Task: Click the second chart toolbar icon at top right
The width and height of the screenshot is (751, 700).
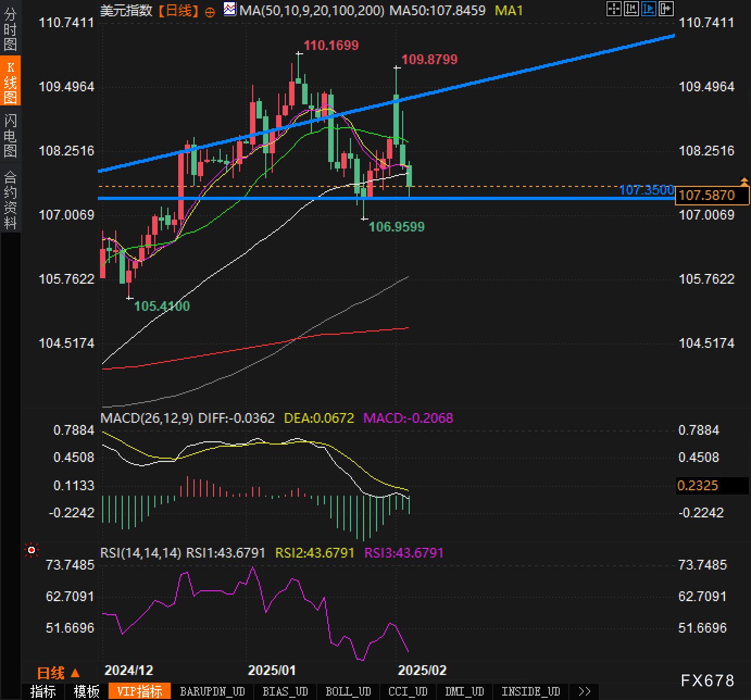Action: (x=631, y=9)
